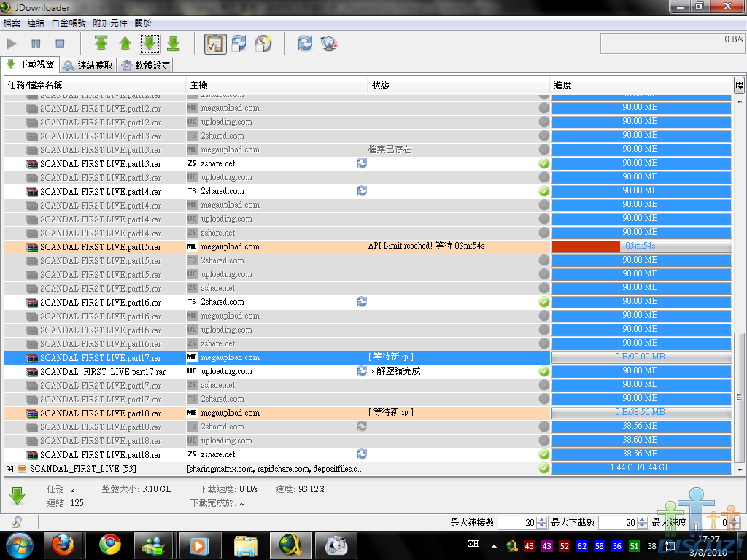Viewport: 747px width, 560px height.
Task: Open the 白金帳號 menu
Action: pyautogui.click(x=69, y=23)
